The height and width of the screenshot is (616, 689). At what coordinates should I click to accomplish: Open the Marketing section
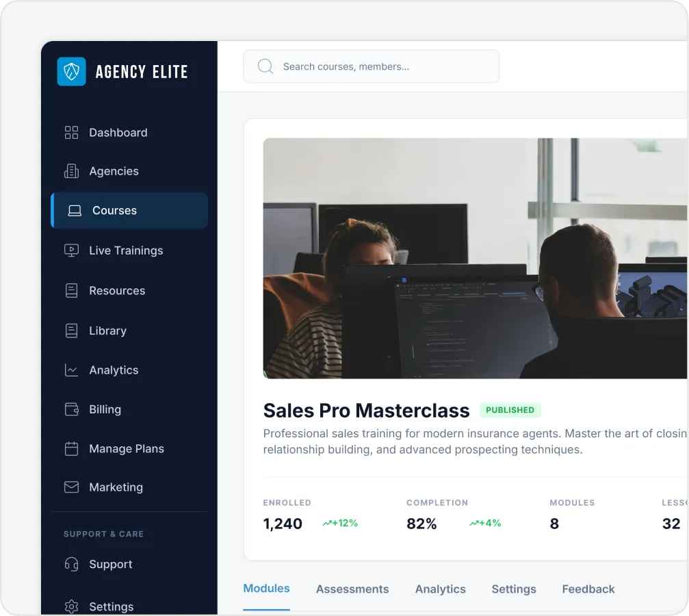click(129, 487)
